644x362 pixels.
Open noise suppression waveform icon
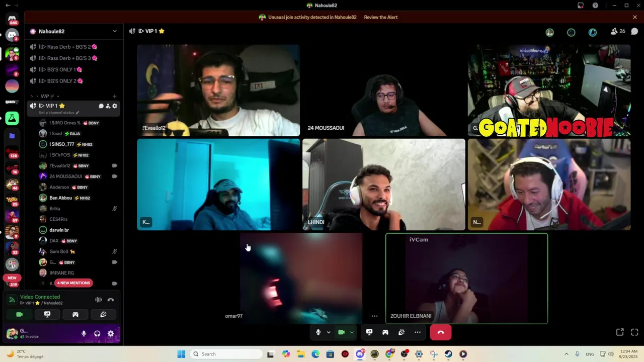click(99, 300)
